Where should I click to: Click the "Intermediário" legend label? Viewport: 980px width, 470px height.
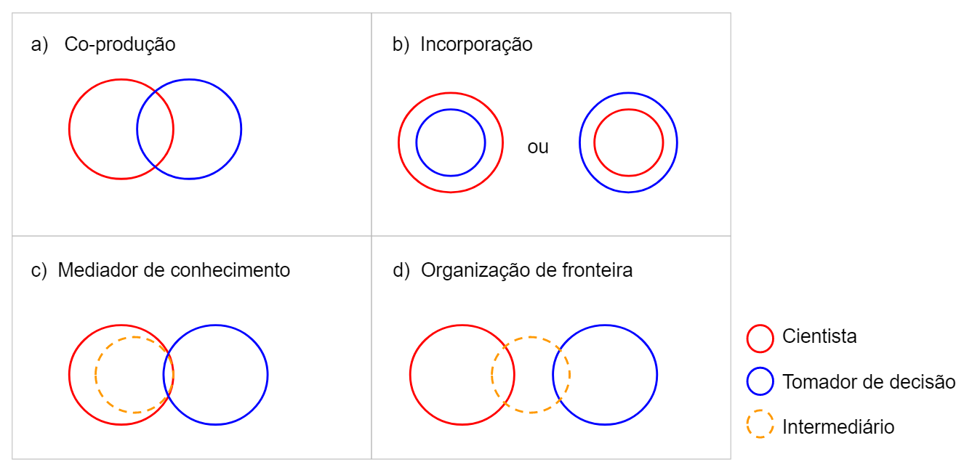pyautogui.click(x=838, y=427)
